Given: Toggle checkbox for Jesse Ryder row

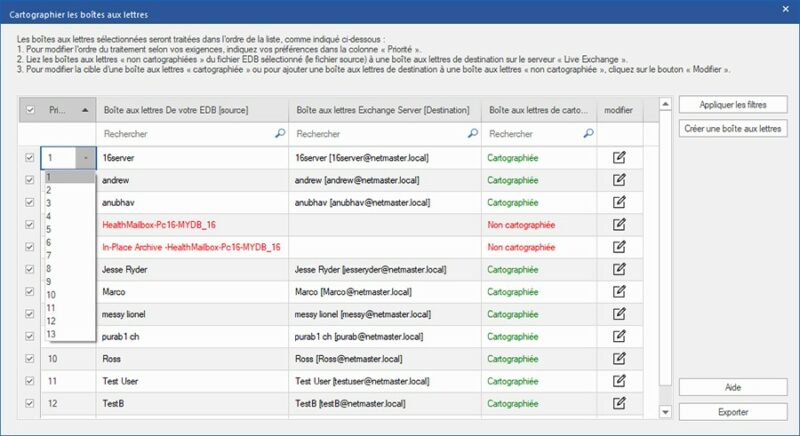Looking at the screenshot, I should point(30,269).
